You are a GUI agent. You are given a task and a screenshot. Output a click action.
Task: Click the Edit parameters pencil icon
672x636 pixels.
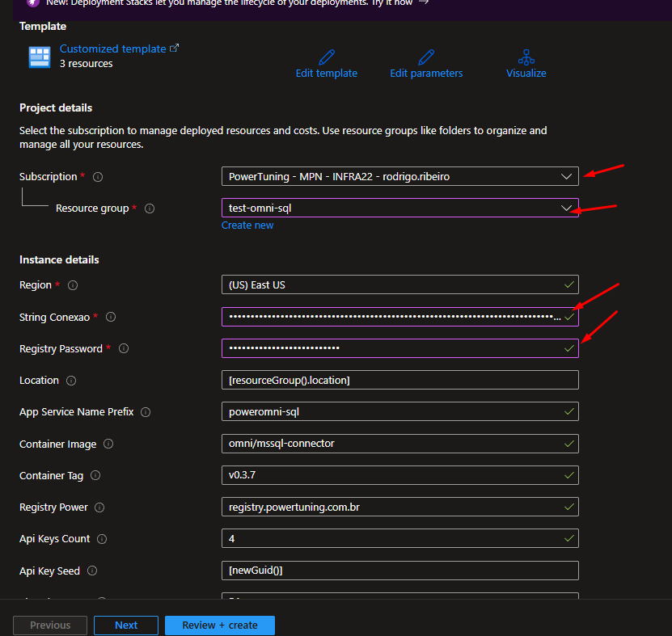(x=426, y=57)
